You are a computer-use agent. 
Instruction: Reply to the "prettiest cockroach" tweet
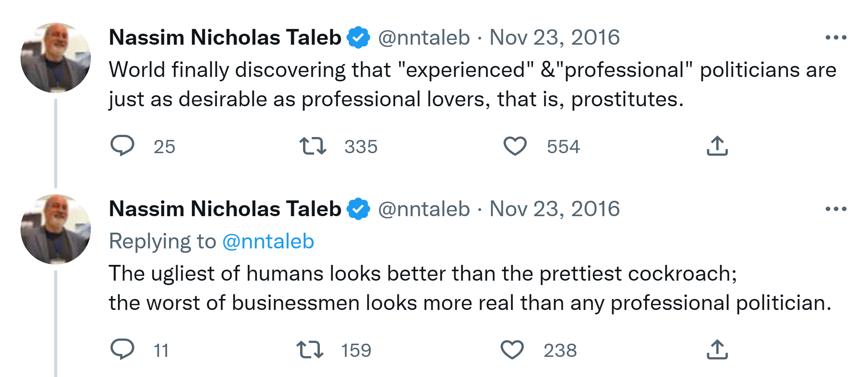(122, 349)
